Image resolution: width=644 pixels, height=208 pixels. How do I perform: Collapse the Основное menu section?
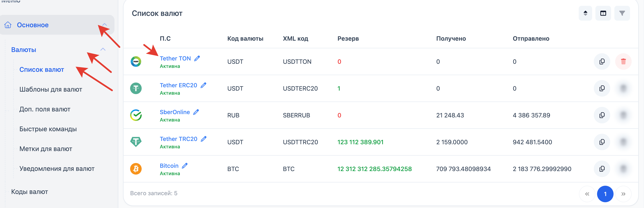pyautogui.click(x=105, y=25)
